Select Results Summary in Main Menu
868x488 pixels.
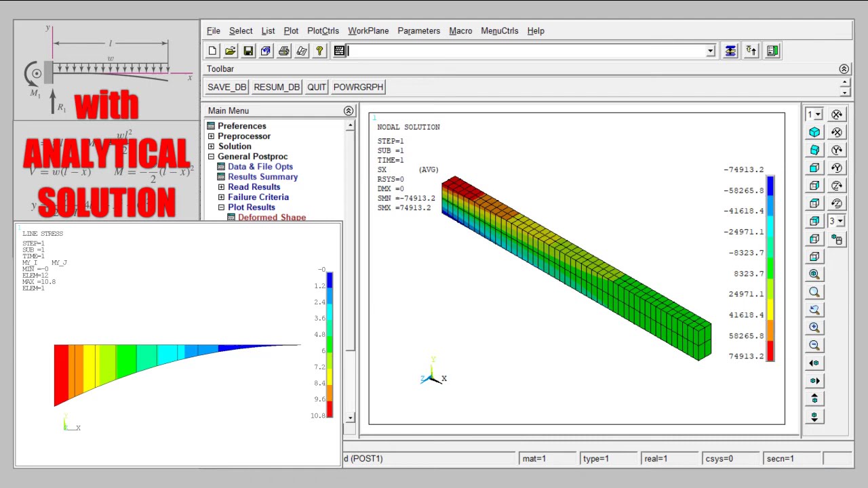[262, 177]
